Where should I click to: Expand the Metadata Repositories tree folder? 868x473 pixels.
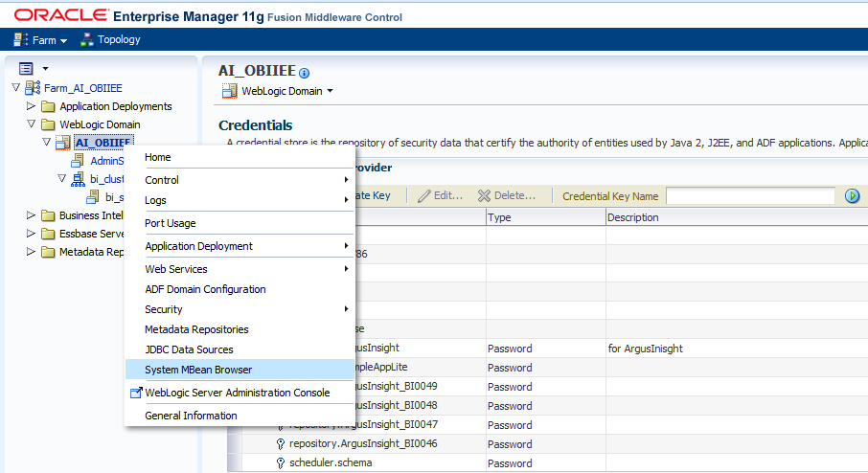pyautogui.click(x=31, y=251)
